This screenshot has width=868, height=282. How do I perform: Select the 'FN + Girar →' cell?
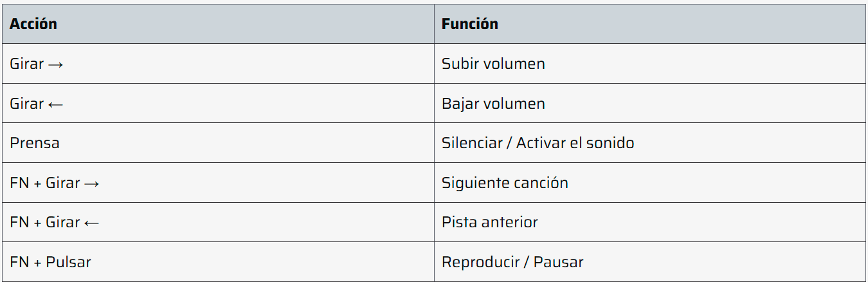click(x=218, y=183)
